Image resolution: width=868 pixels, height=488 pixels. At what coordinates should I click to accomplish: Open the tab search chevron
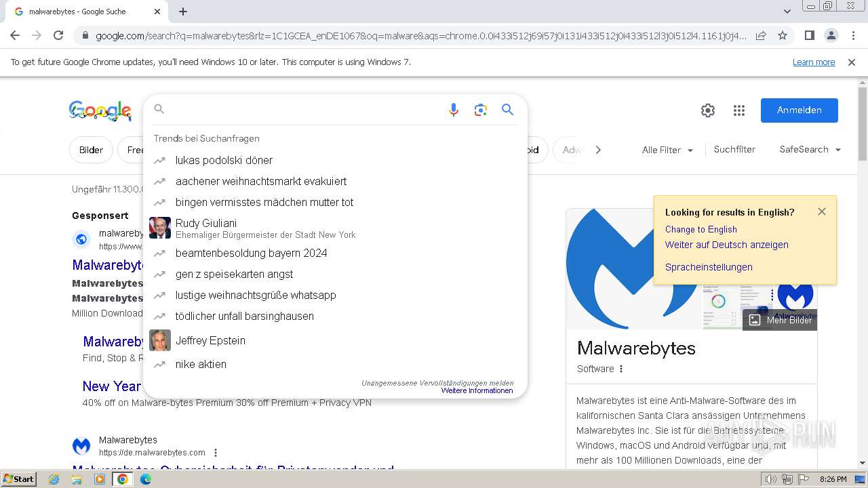[787, 12]
